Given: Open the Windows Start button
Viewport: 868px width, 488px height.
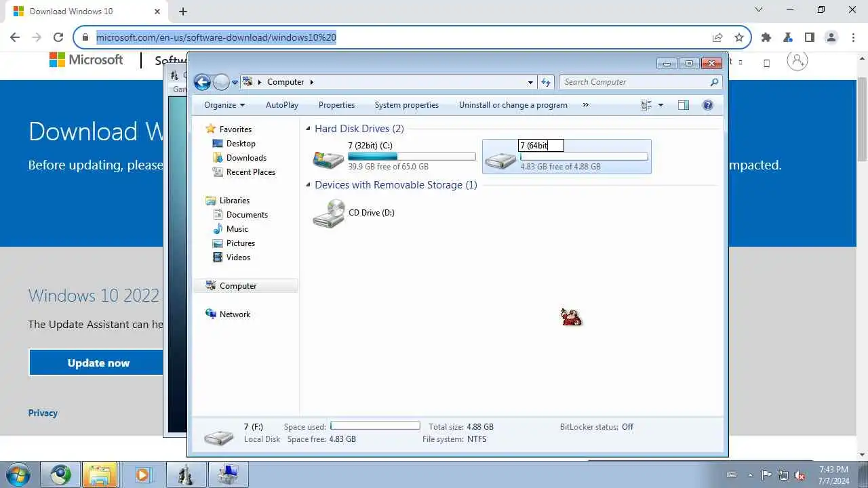Looking at the screenshot, I should [17, 474].
